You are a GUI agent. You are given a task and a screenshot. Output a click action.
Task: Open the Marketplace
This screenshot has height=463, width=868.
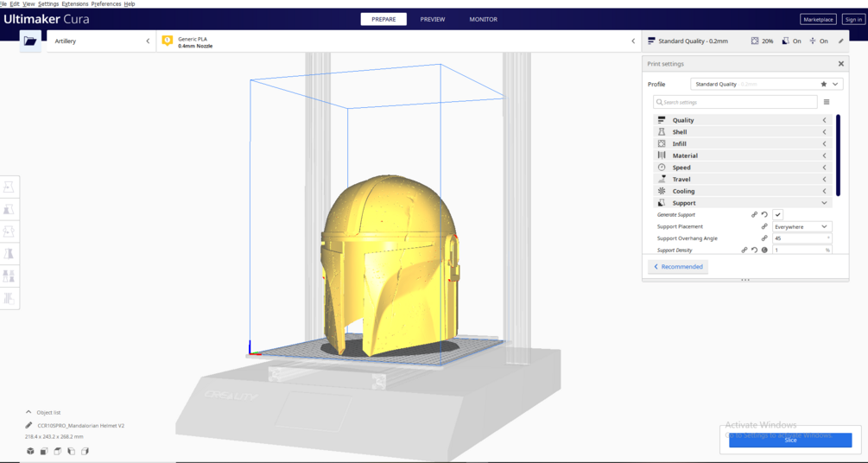818,19
